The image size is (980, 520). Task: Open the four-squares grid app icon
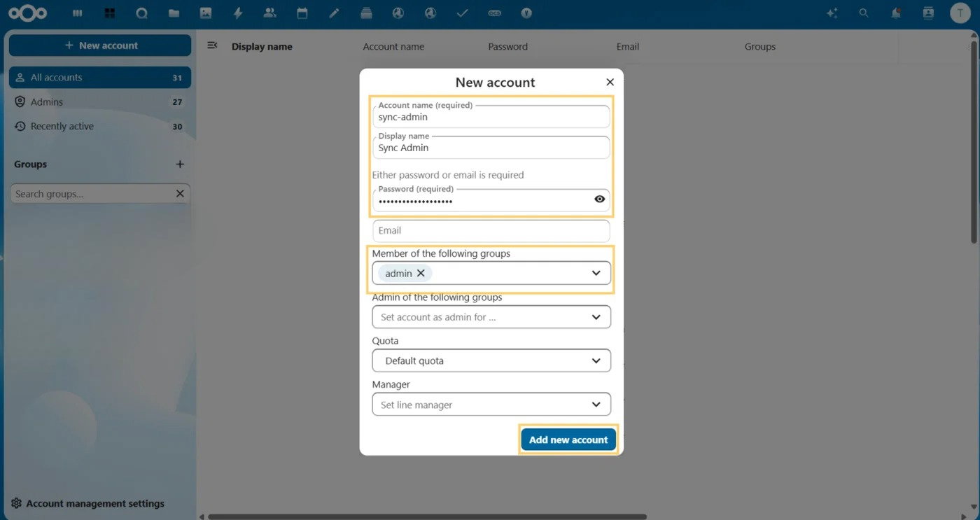click(x=109, y=13)
